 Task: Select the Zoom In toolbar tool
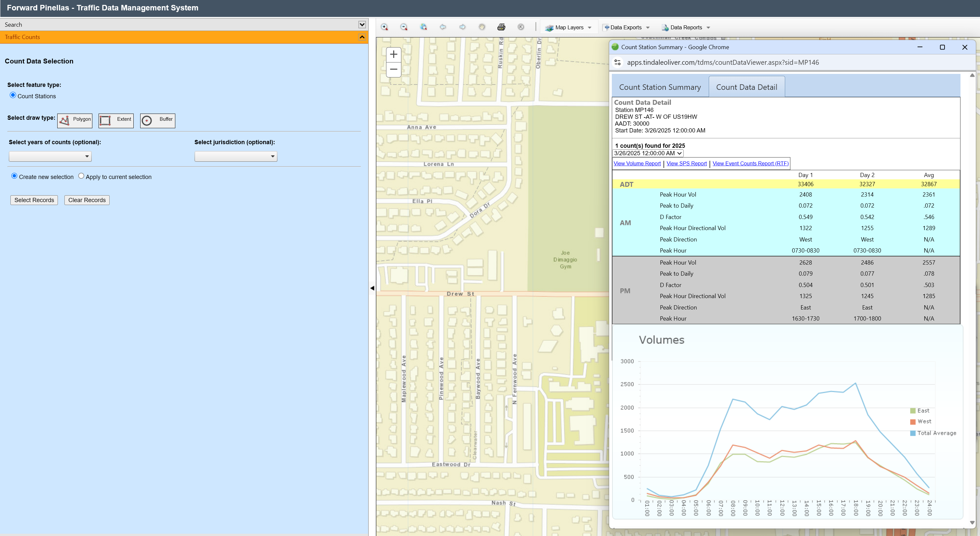coord(384,27)
